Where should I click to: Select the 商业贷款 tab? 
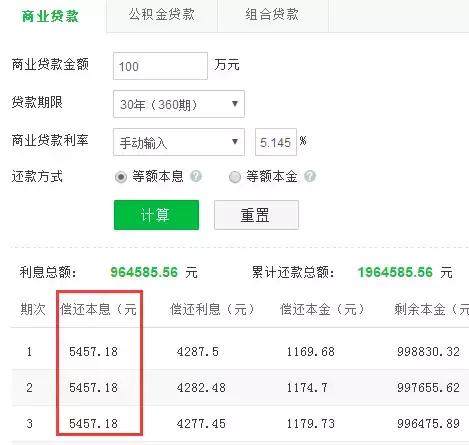[x=50, y=16]
